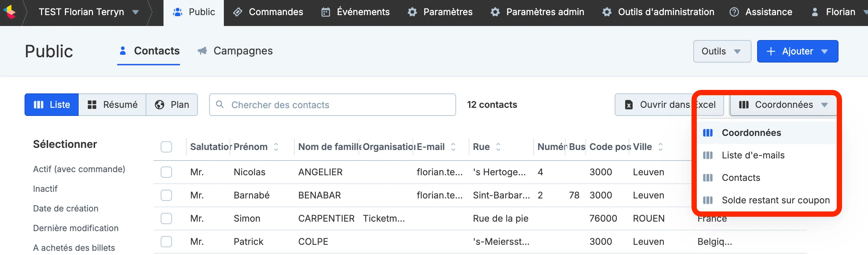
Task: Switch to Résumé view
Action: (112, 105)
